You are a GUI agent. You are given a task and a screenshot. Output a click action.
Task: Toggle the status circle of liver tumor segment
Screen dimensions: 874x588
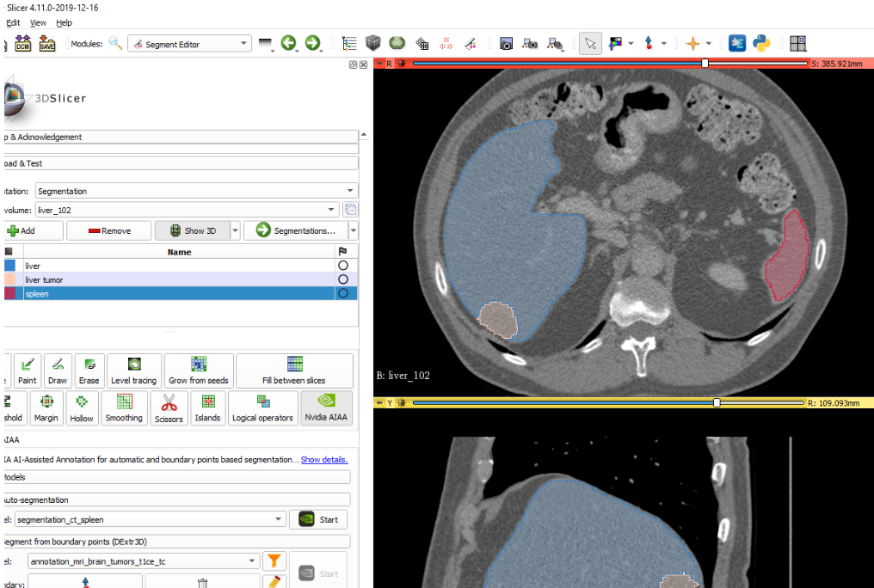tap(343, 280)
